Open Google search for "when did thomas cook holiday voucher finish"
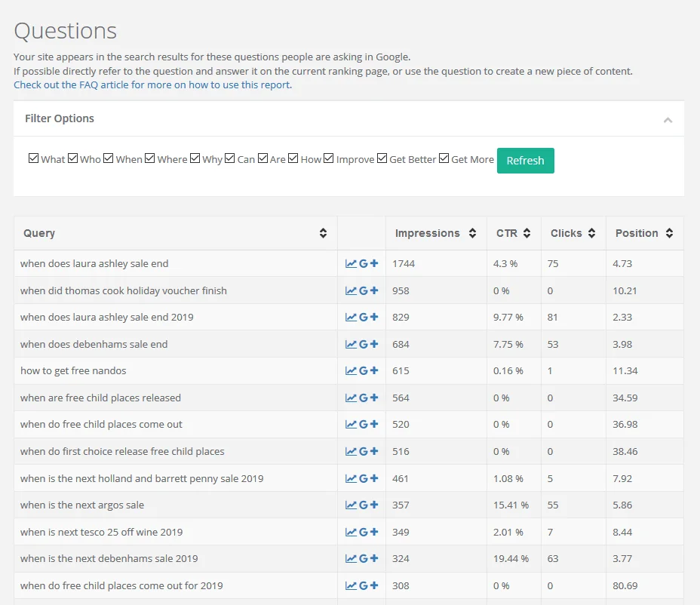 coord(364,290)
